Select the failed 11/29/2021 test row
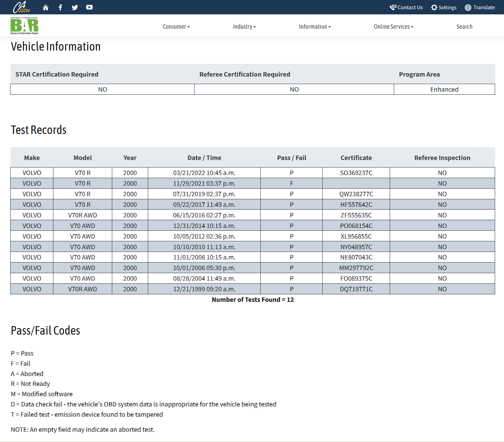504x442 pixels. tap(204, 184)
